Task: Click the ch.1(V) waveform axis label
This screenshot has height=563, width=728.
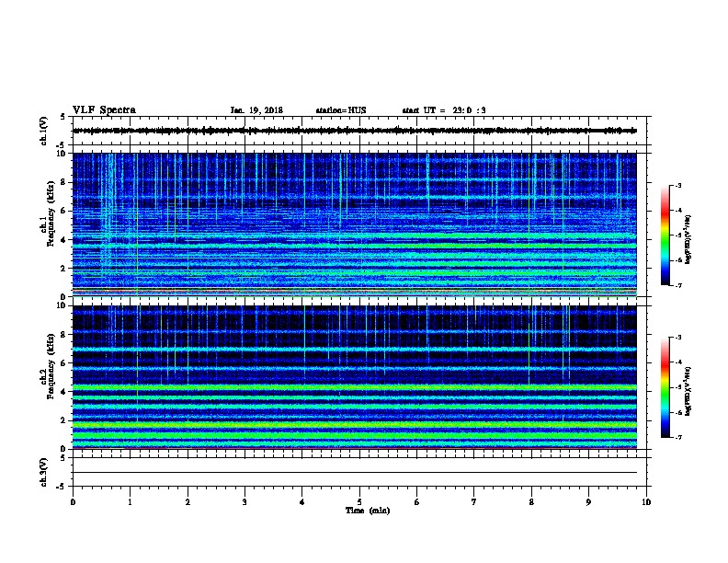Action: coord(43,131)
